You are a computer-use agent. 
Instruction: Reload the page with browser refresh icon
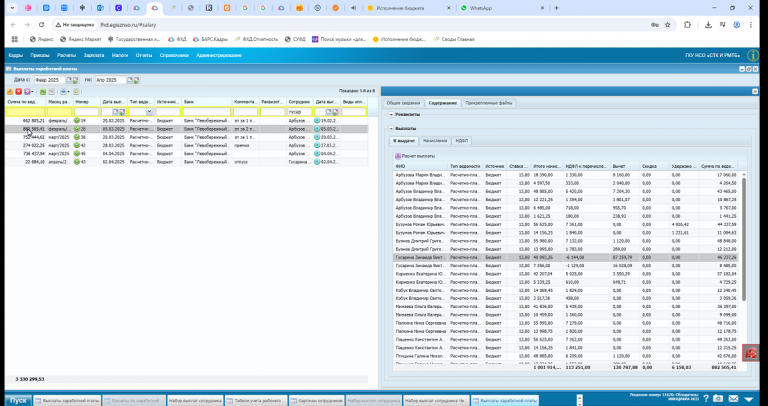pyautogui.click(x=42, y=24)
